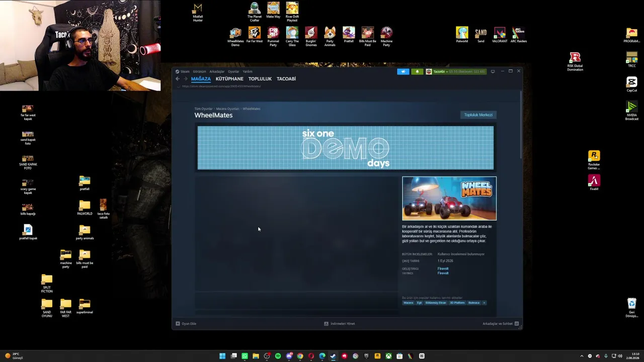Open the Sand game desktop shortcut
The height and width of the screenshot is (362, 644).
point(481,35)
